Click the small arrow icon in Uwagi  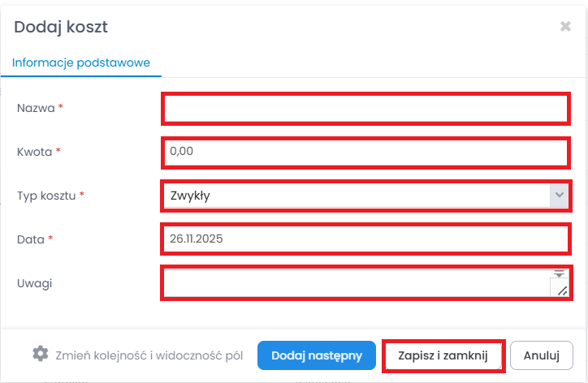coord(559,274)
